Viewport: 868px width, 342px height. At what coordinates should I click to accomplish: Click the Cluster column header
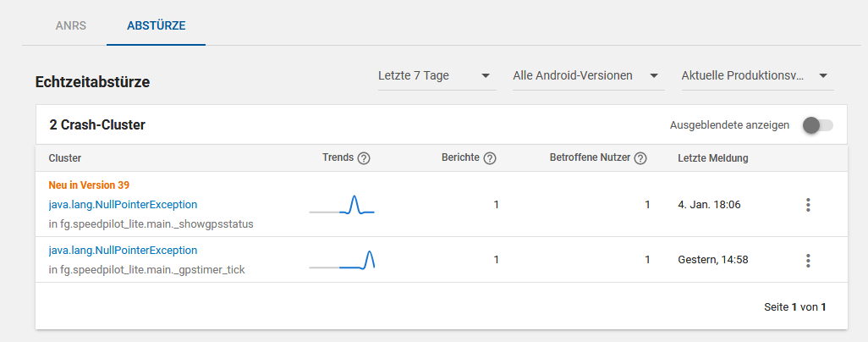click(65, 158)
